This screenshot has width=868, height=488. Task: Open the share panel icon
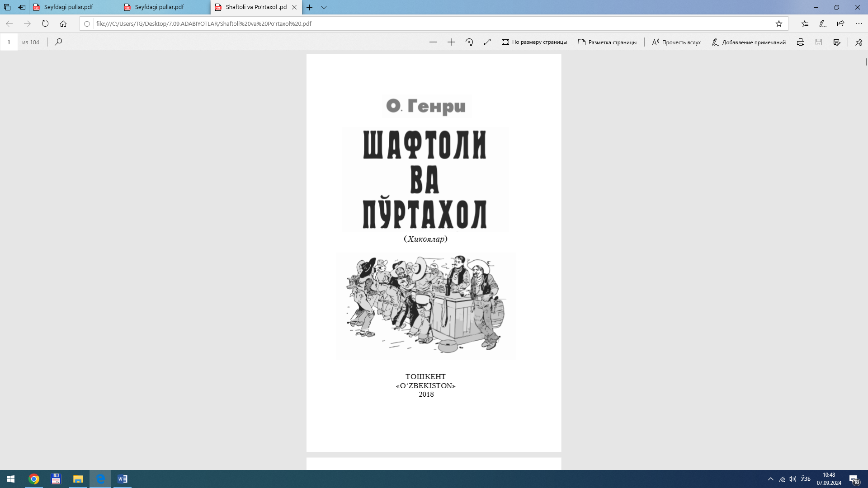841,24
